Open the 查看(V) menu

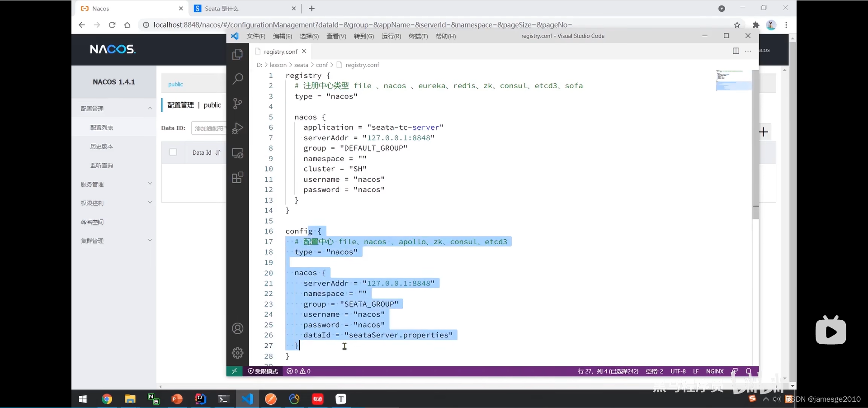tap(336, 36)
